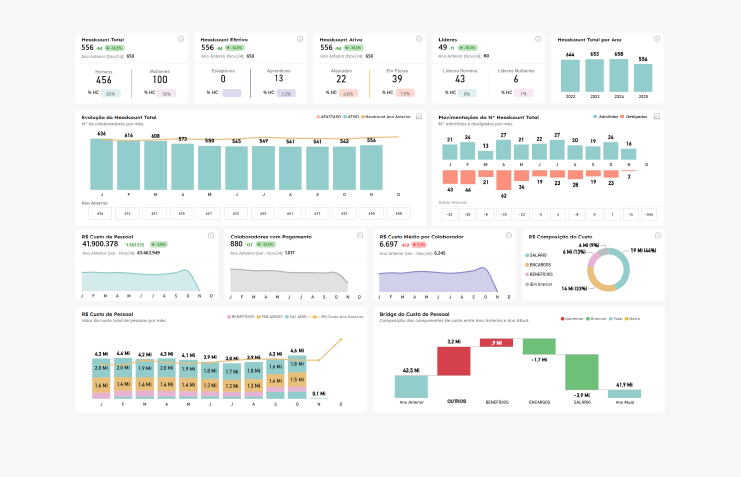This screenshot has width=741, height=477.
Task: Open info icon on Headcount Efetivo card
Action: tap(300, 39)
